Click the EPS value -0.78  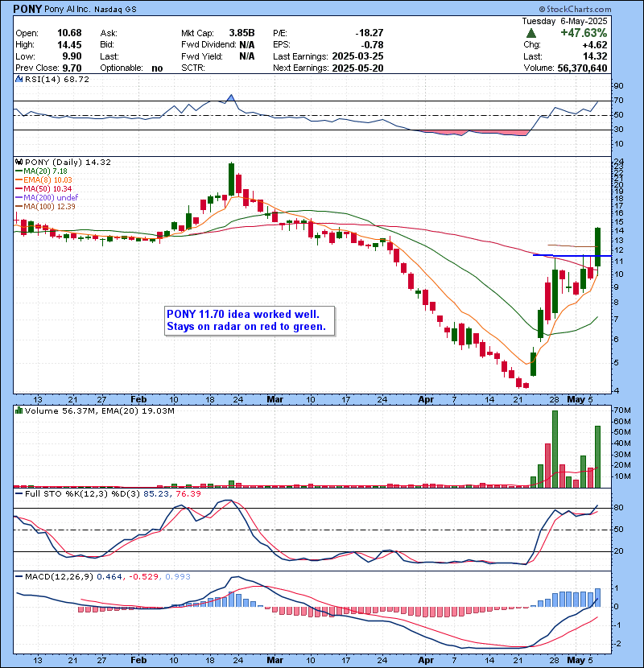[x=373, y=45]
